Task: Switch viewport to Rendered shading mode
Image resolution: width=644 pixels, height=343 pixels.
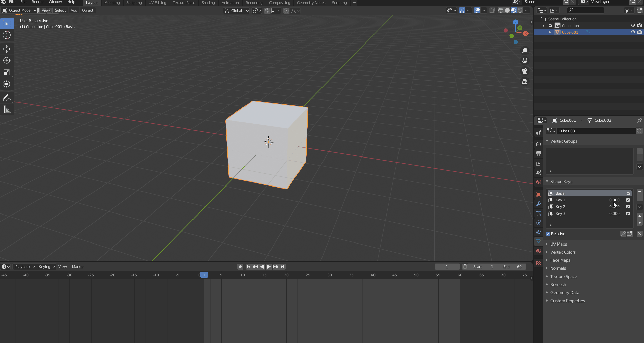Action: pos(520,10)
